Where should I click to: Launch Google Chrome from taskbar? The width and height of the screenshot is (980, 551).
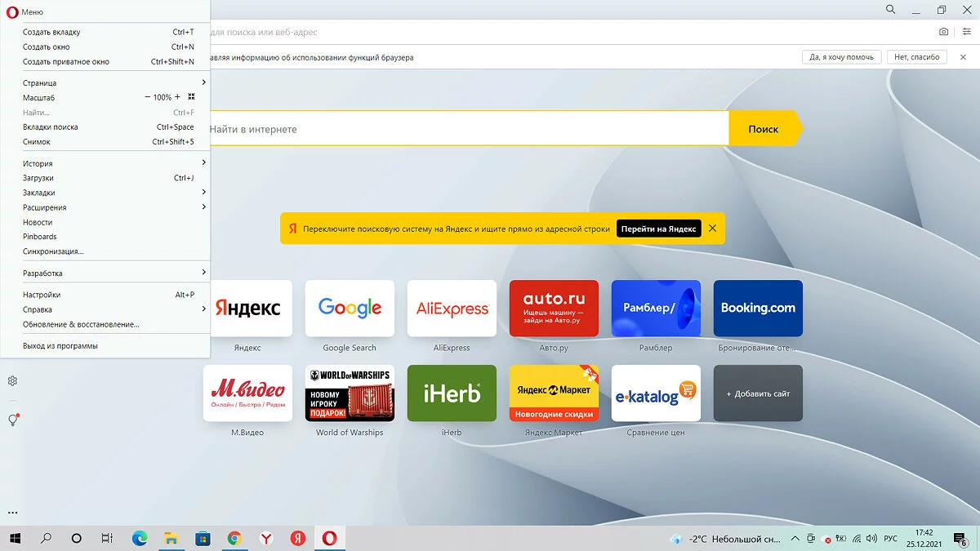click(234, 539)
